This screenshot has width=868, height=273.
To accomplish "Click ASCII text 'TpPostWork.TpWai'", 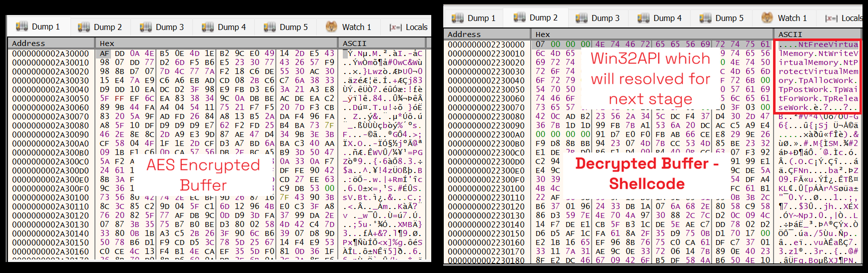I will [x=819, y=89].
